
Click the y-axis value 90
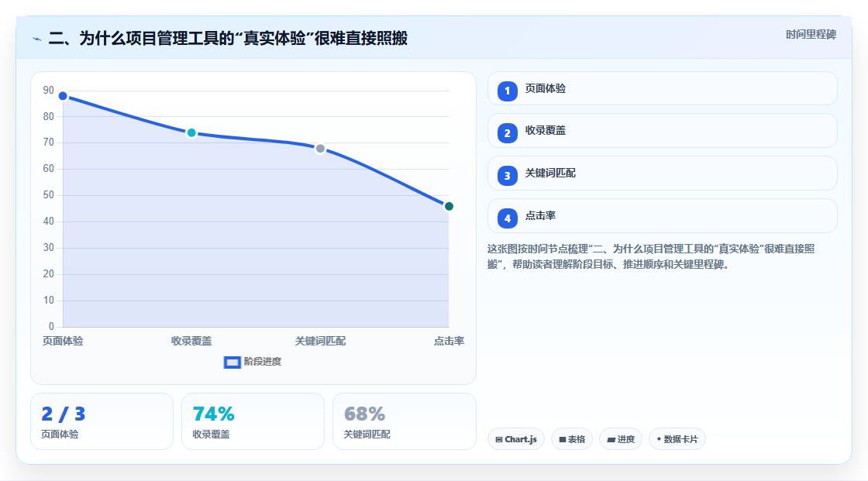point(49,90)
